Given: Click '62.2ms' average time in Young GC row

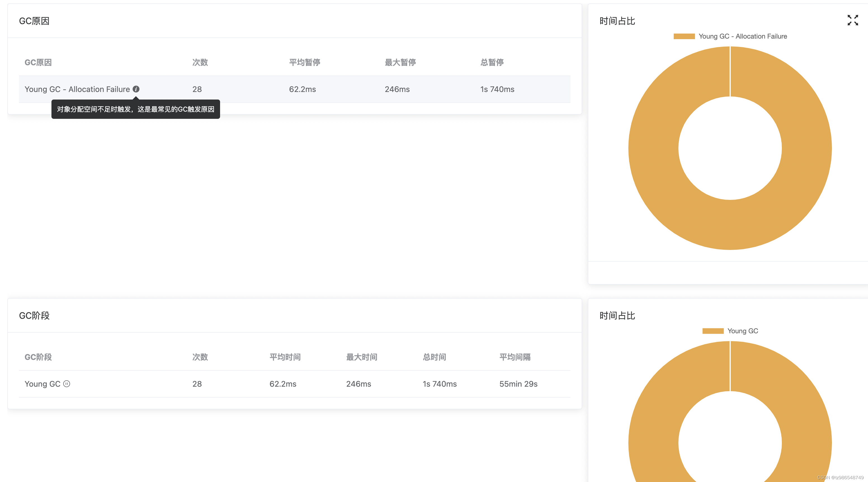Looking at the screenshot, I should [x=283, y=384].
